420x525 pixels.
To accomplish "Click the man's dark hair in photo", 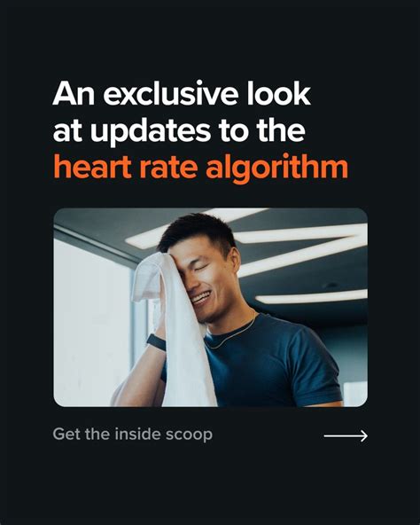I will [x=199, y=231].
